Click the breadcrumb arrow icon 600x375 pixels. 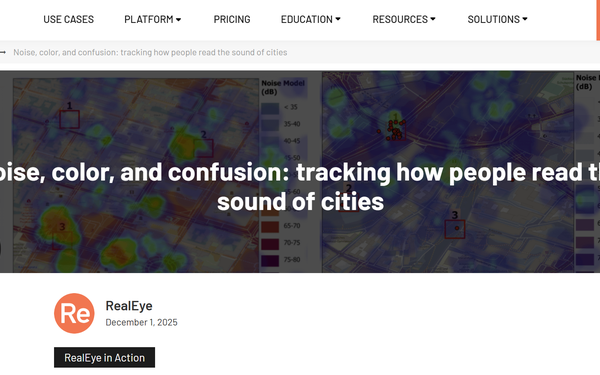[3, 52]
